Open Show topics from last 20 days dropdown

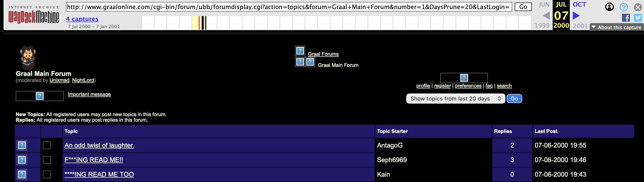(456, 99)
